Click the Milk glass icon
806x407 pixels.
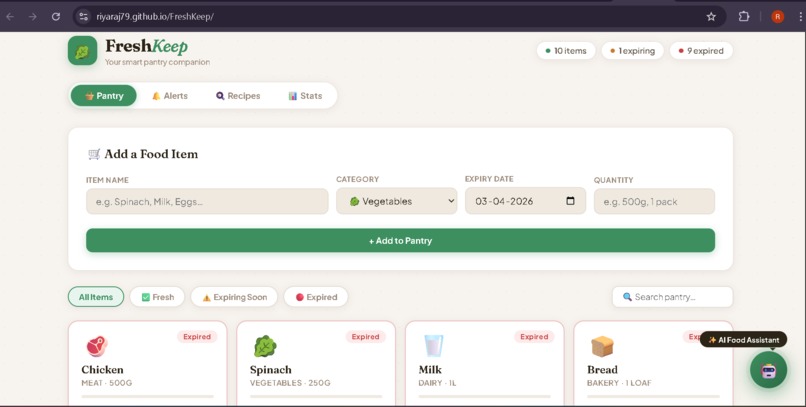pos(433,346)
